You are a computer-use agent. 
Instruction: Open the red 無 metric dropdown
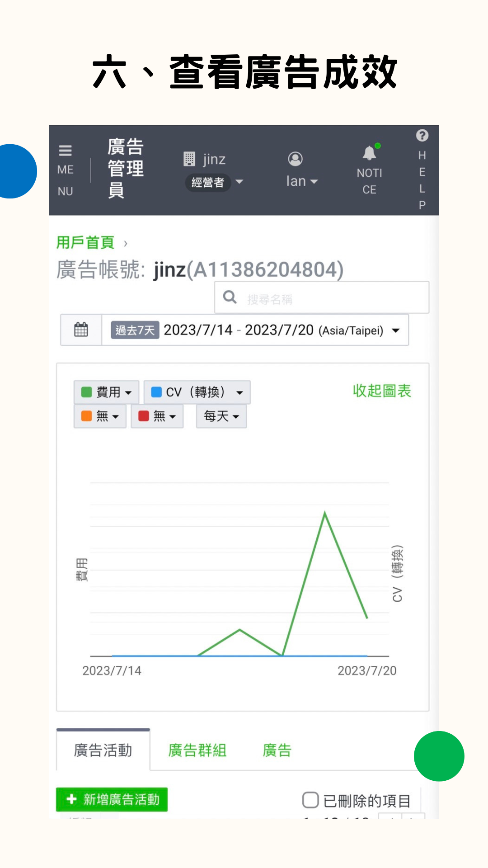point(157,416)
